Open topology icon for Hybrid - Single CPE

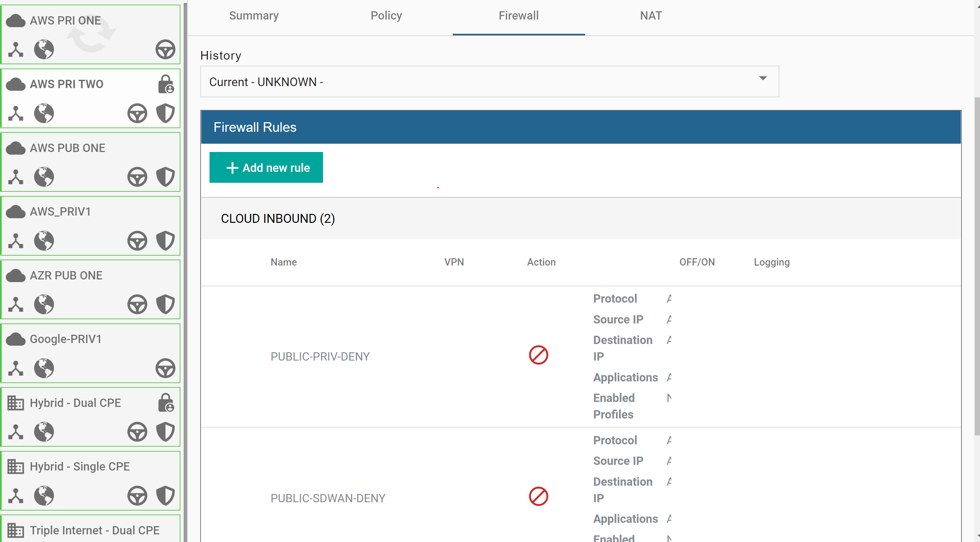pos(16,496)
